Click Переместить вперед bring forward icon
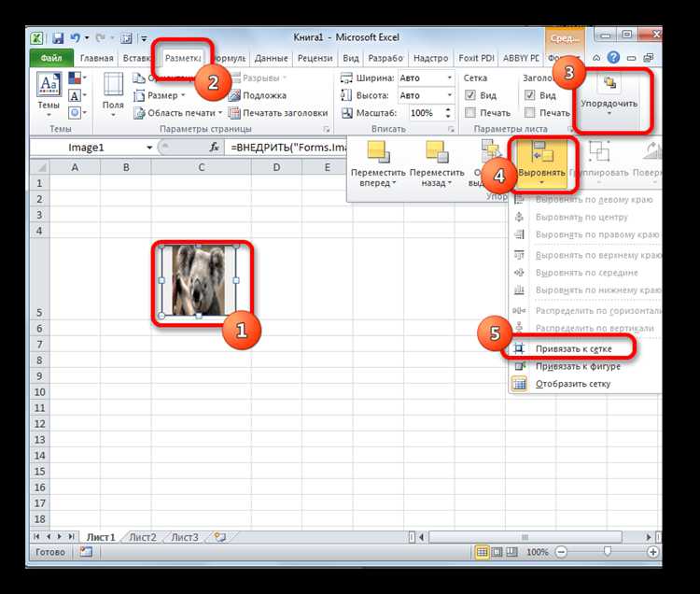Viewport: 700px width, 594px height. pos(378,152)
